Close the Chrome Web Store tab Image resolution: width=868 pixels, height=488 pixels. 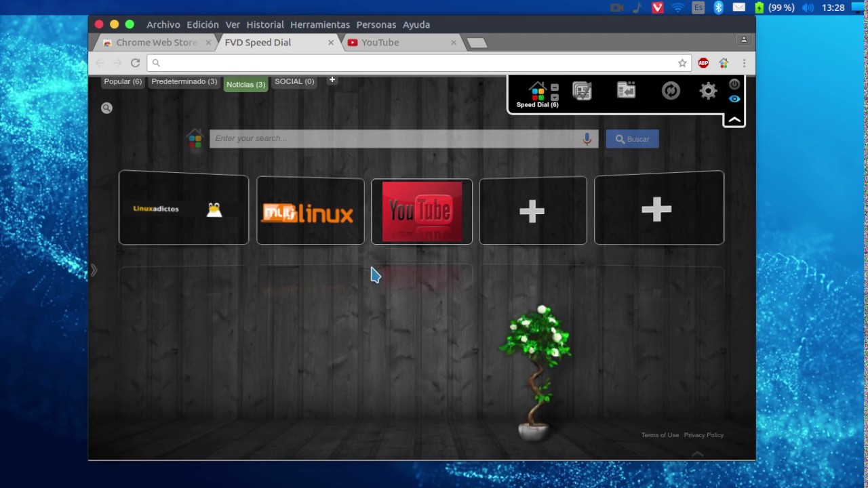(x=208, y=42)
